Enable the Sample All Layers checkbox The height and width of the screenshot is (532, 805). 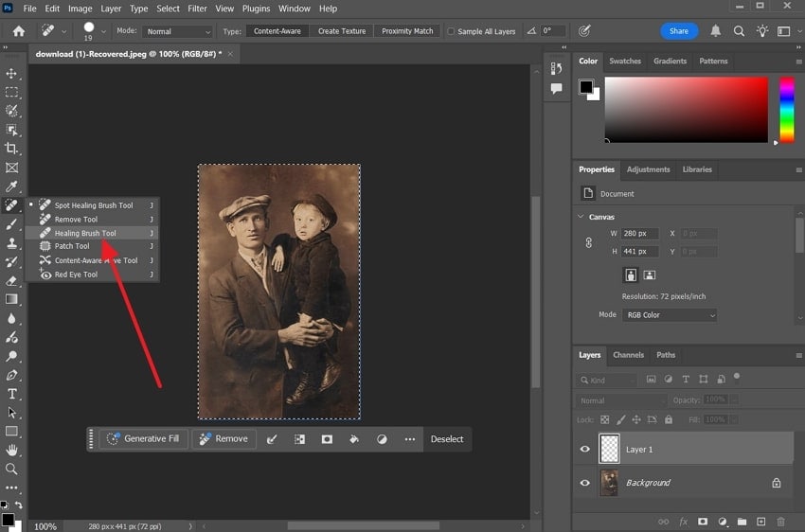pyautogui.click(x=451, y=31)
